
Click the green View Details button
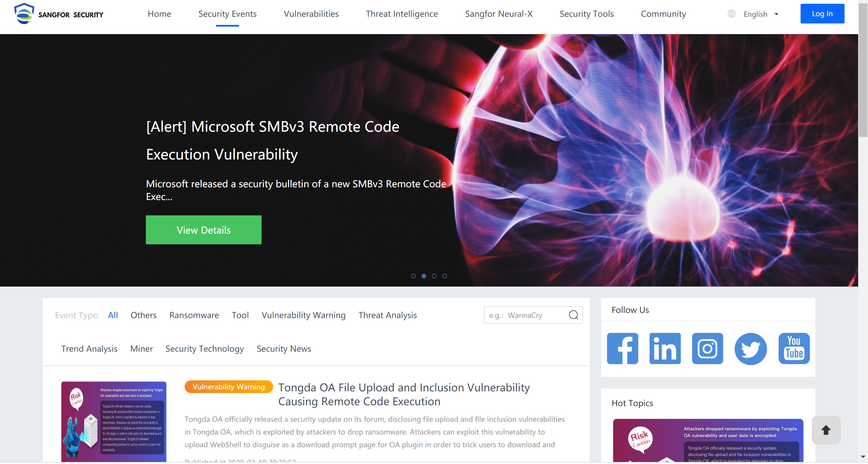tap(203, 230)
